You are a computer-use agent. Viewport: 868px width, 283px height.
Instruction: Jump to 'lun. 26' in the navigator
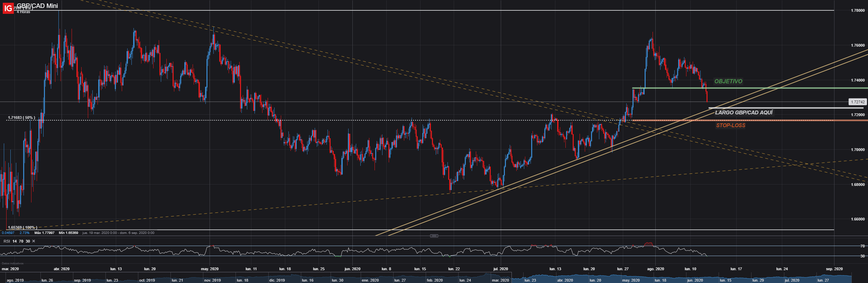[x=47, y=280]
